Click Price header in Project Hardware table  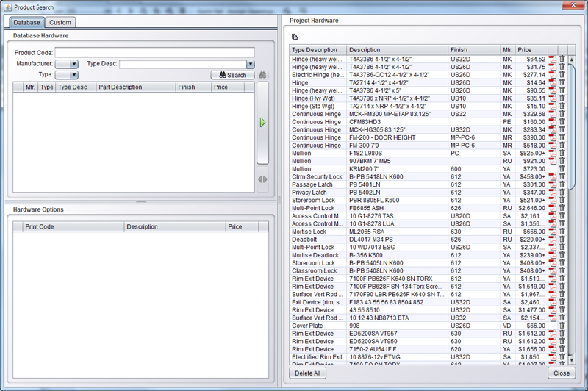click(x=531, y=50)
